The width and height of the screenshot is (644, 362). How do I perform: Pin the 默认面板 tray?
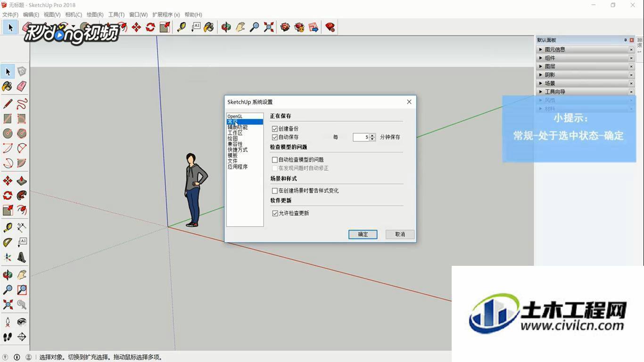pyautogui.click(x=626, y=40)
